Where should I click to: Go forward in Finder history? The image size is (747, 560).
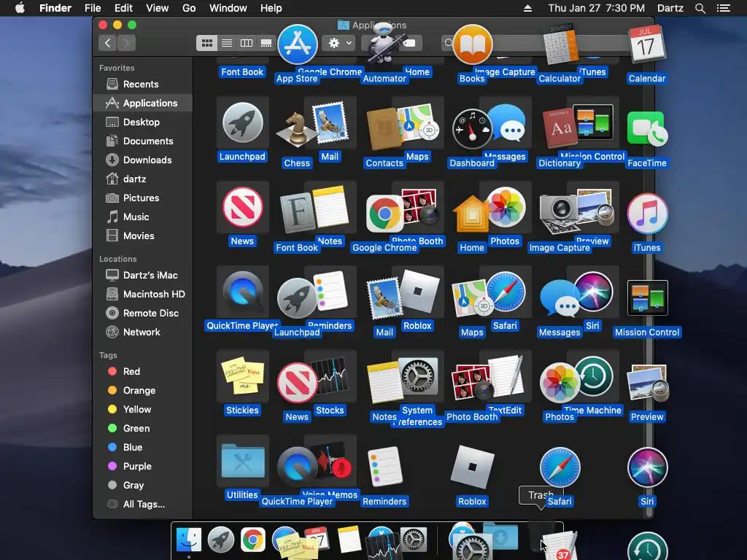(x=127, y=43)
